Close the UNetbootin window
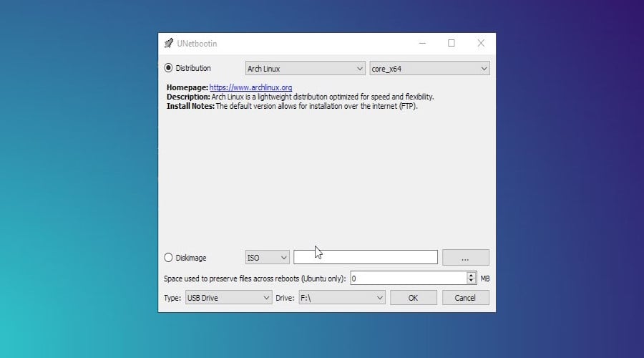The image size is (644, 358). click(481, 43)
